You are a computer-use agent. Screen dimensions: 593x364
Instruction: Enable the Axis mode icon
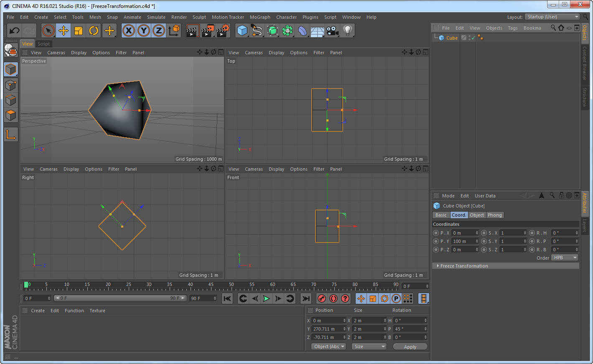pyautogui.click(x=11, y=134)
